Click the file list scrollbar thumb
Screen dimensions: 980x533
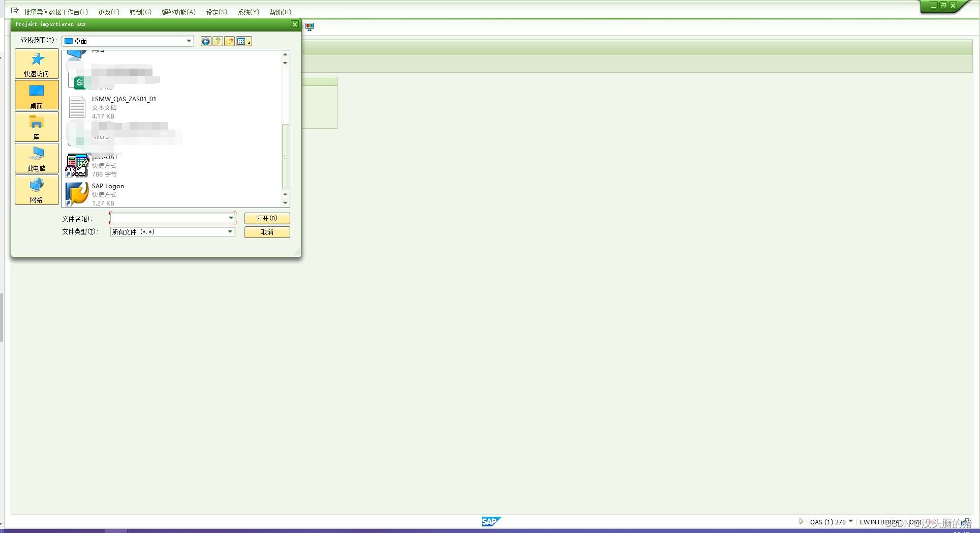(x=285, y=156)
